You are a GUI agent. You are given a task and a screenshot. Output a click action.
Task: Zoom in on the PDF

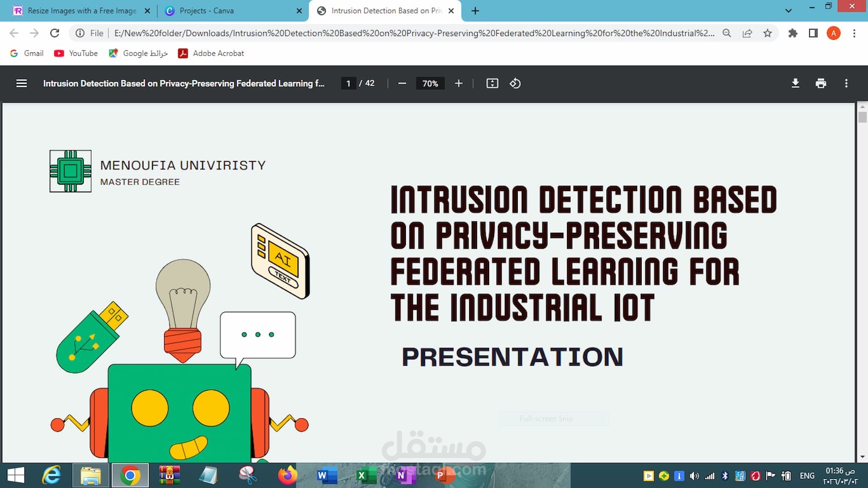pos(458,83)
